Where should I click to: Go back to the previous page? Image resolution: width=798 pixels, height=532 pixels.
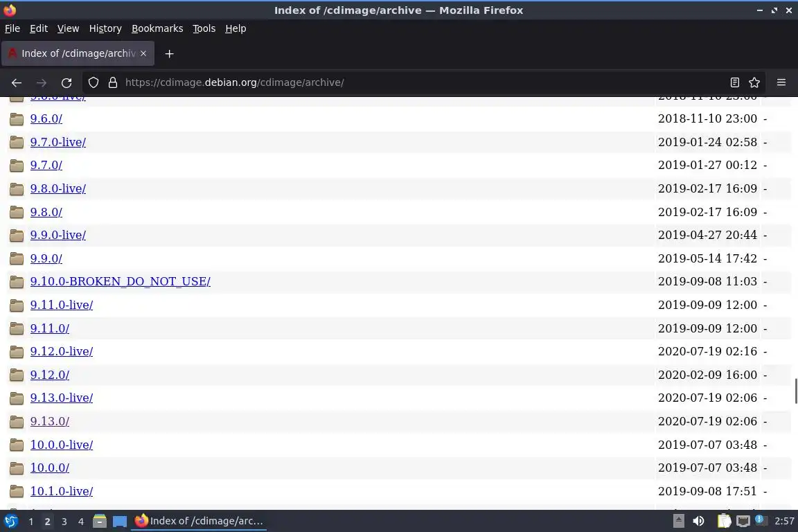17,82
